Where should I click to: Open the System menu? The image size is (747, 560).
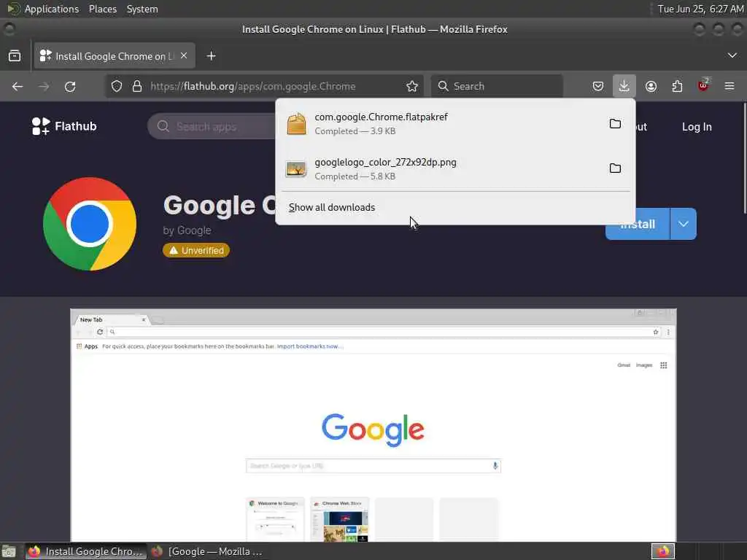click(x=142, y=9)
